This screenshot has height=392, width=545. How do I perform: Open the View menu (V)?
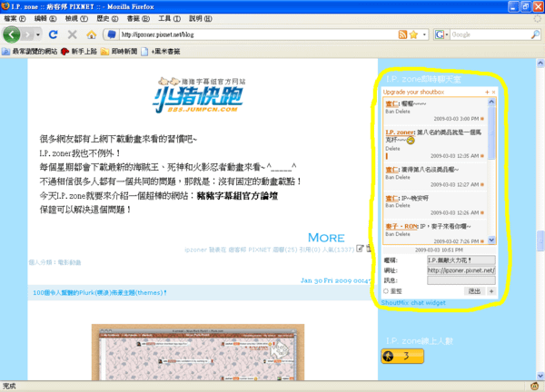pyautogui.click(x=76, y=19)
